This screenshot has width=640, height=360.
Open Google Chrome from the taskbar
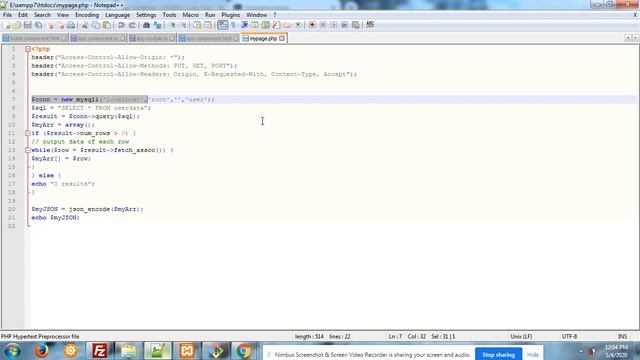244,351
